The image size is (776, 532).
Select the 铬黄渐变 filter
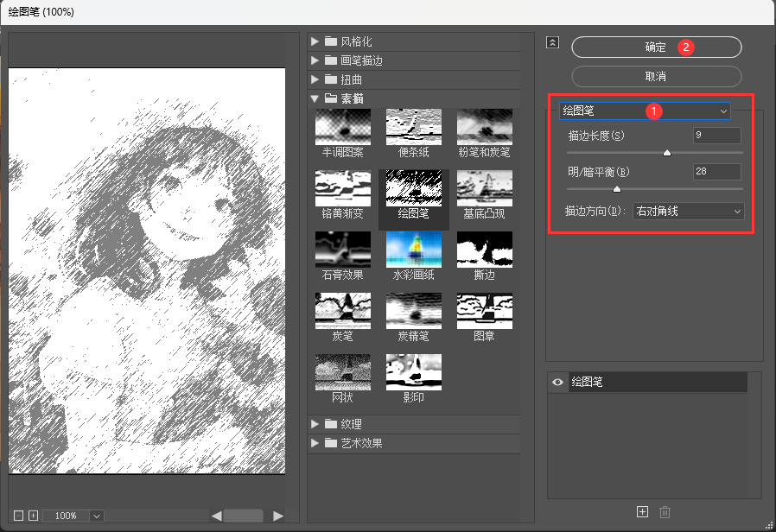342,187
